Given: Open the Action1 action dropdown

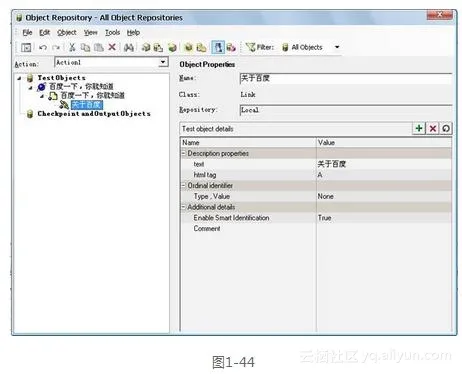Looking at the screenshot, I should 163,62.
